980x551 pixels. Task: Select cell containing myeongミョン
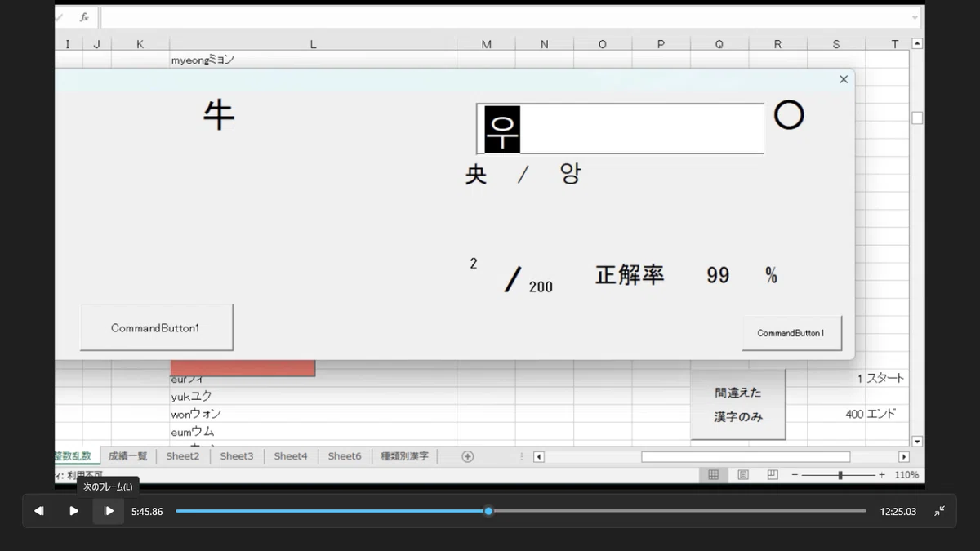point(313,60)
